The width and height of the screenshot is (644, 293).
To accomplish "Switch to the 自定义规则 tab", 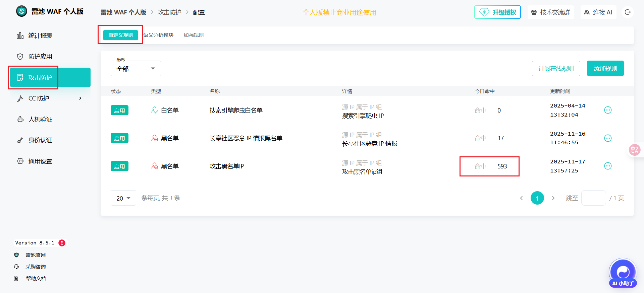I will click(x=120, y=35).
